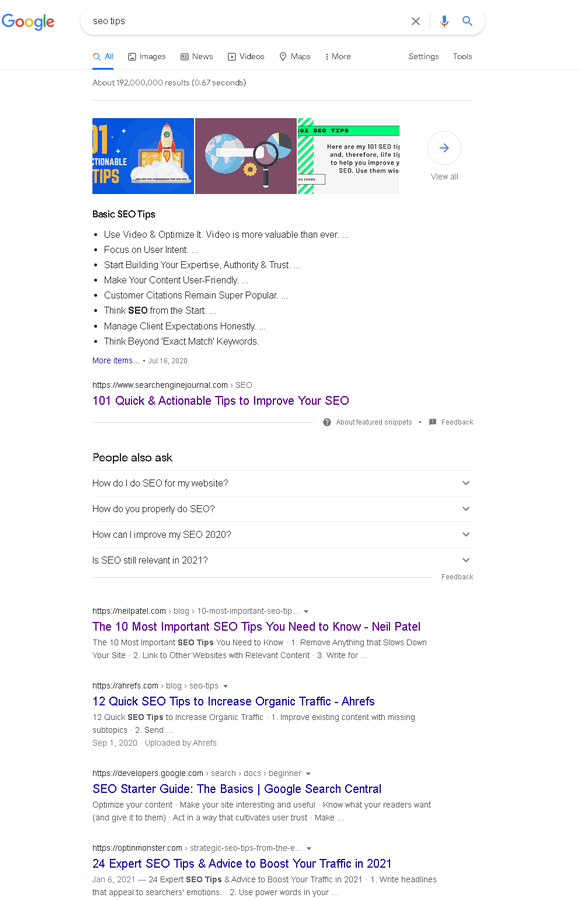Image resolution: width=580 pixels, height=900 pixels.
Task: Click the Google logo
Action: (28, 21)
